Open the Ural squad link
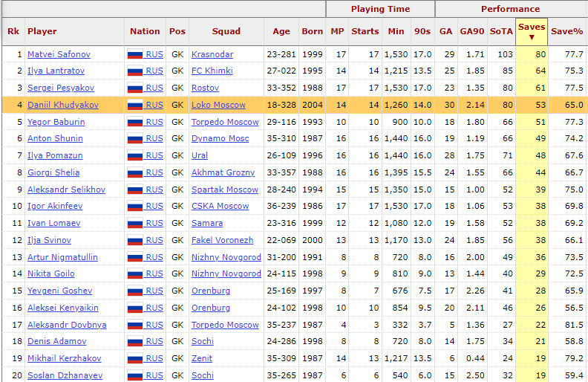Screen dimensions: 588x382 pos(200,155)
